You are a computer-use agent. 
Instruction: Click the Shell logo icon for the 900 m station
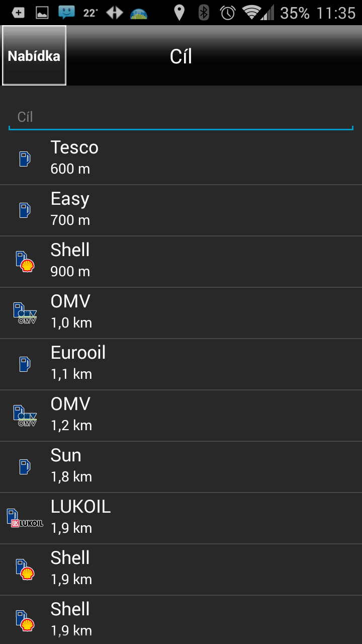(25, 262)
